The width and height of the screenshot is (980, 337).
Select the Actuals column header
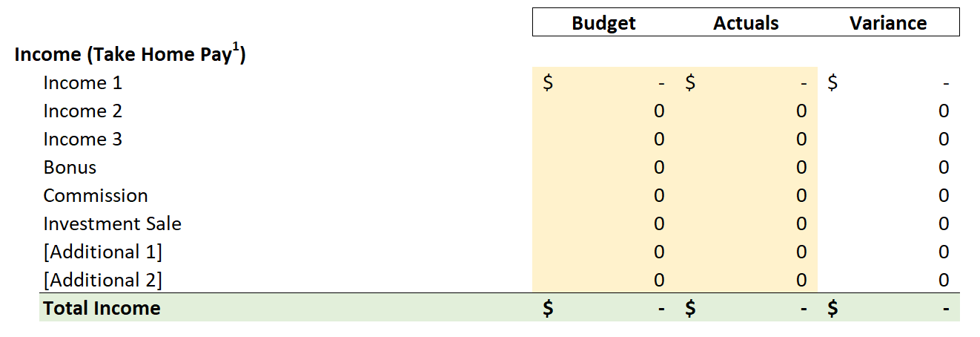(x=746, y=23)
